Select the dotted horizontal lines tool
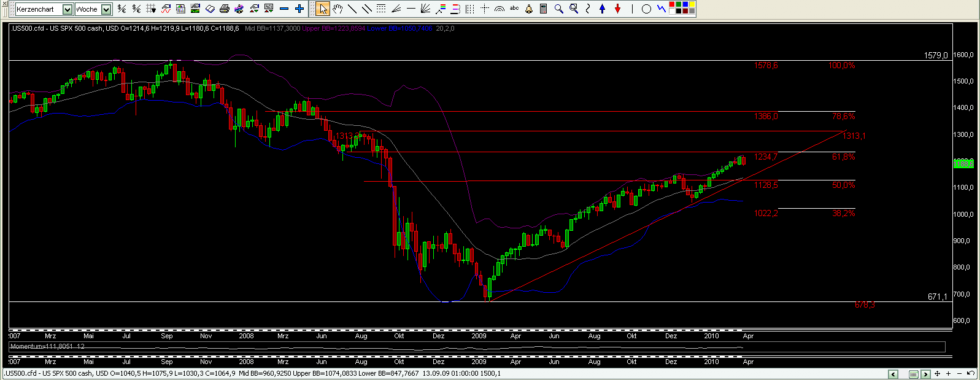 pos(381,9)
